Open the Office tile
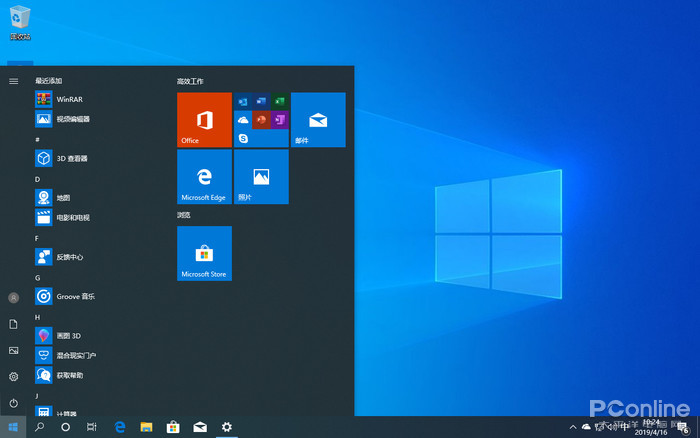Viewport: 700px width, 438px height. click(x=204, y=119)
